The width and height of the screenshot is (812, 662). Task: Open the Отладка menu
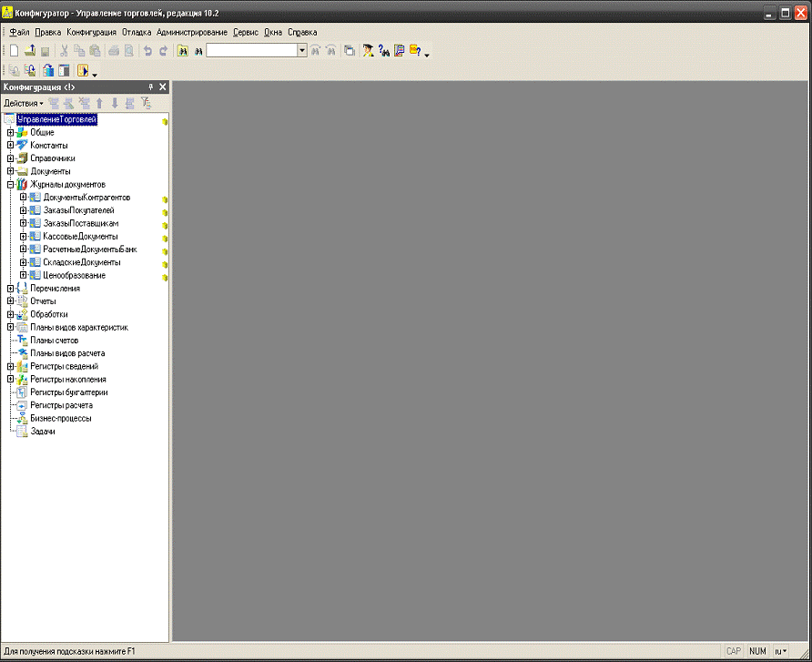pos(137,32)
